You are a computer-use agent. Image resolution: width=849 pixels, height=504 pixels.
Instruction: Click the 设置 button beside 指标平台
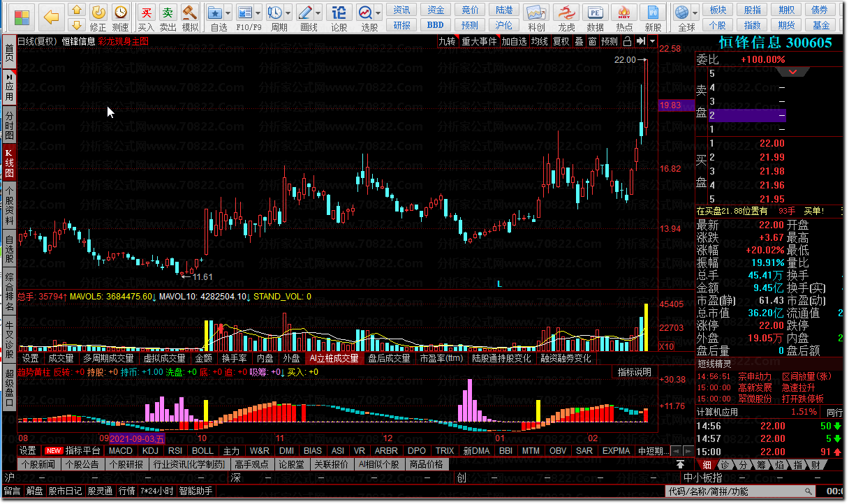tap(28, 451)
